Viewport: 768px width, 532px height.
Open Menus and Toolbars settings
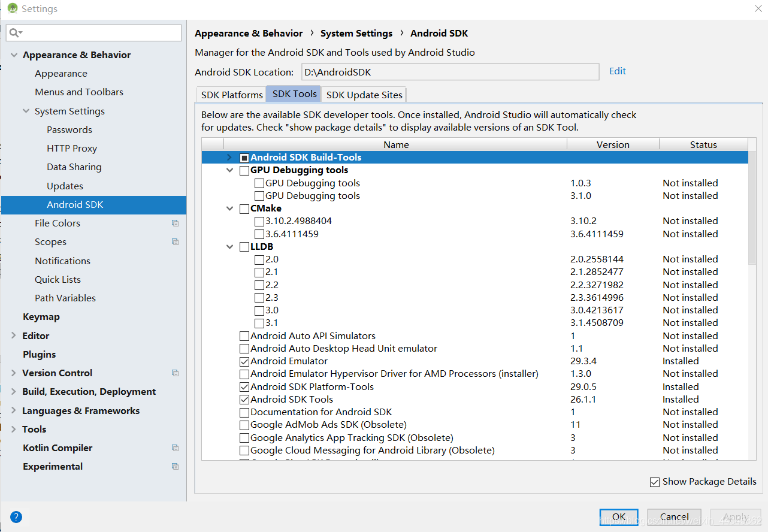[x=79, y=92]
